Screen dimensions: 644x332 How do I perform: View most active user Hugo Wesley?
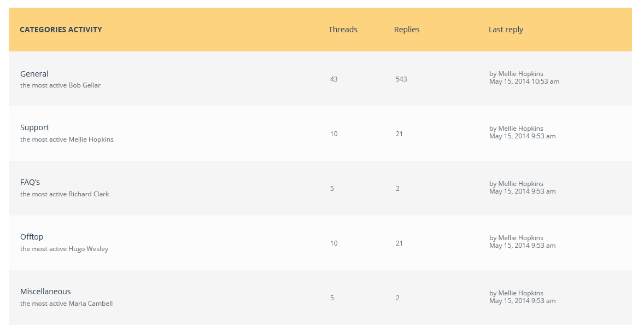pos(89,249)
